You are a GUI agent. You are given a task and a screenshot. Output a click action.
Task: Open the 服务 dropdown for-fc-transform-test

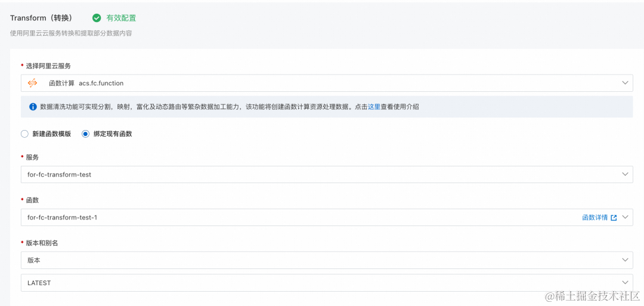[327, 175]
